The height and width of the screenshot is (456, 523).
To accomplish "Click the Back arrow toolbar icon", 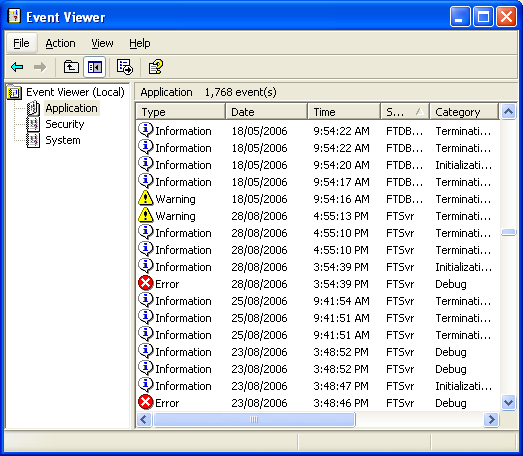I will pyautogui.click(x=17, y=67).
